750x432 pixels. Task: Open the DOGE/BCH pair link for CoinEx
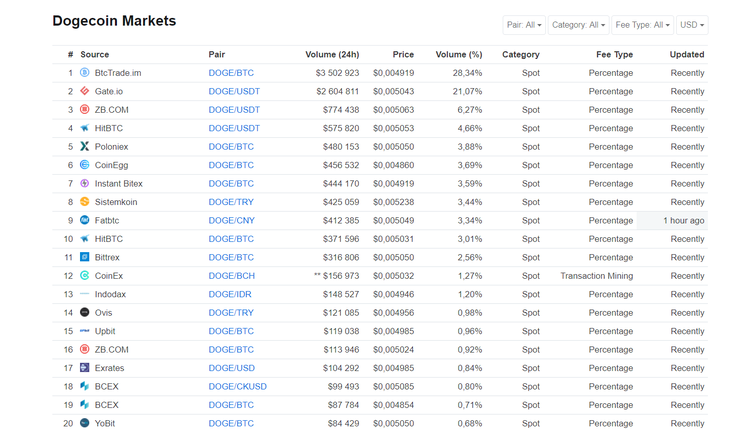click(x=231, y=276)
